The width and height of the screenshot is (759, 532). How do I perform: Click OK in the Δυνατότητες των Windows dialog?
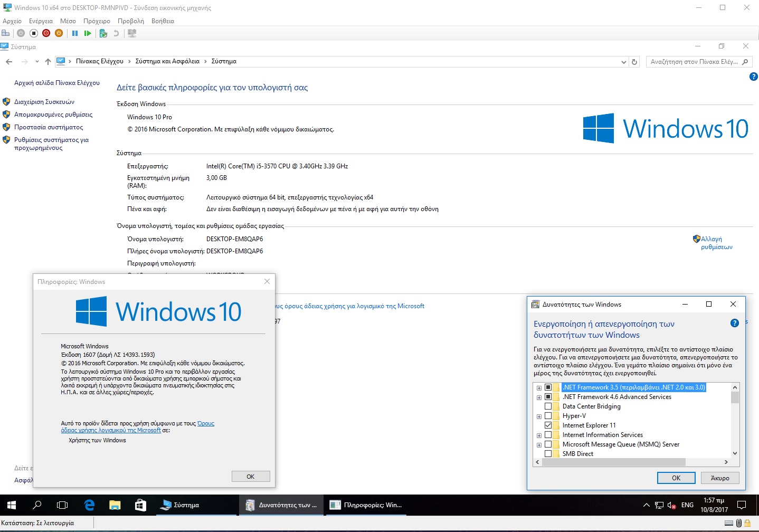(676, 478)
